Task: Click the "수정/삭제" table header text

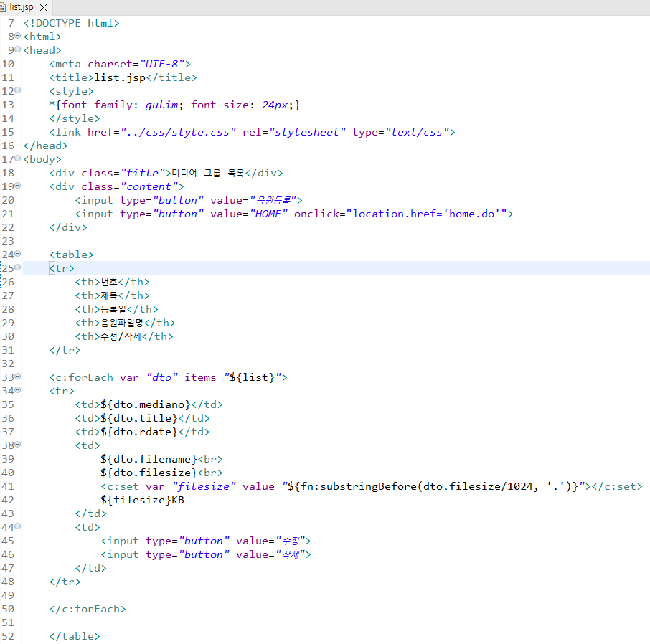Action: 121,336
